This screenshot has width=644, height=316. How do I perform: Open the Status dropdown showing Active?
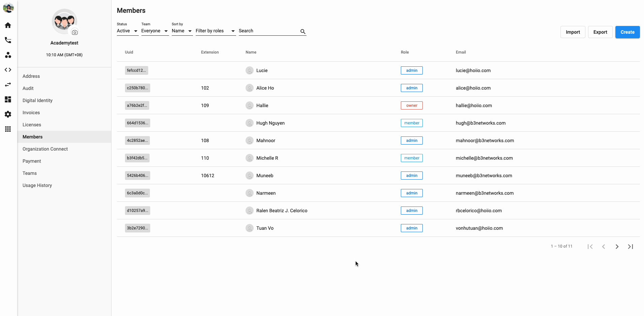click(127, 31)
